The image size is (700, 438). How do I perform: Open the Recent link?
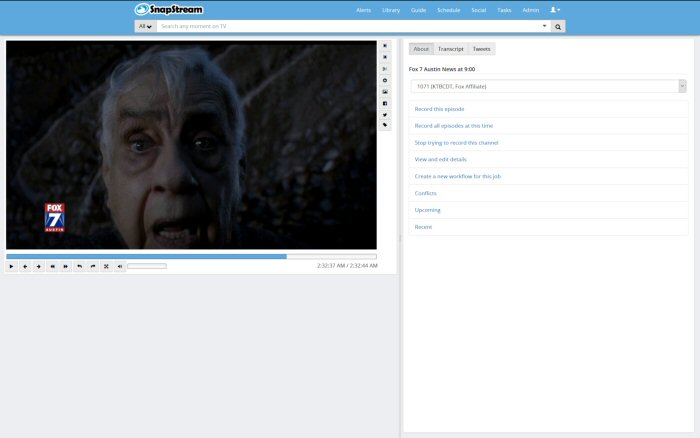[423, 227]
